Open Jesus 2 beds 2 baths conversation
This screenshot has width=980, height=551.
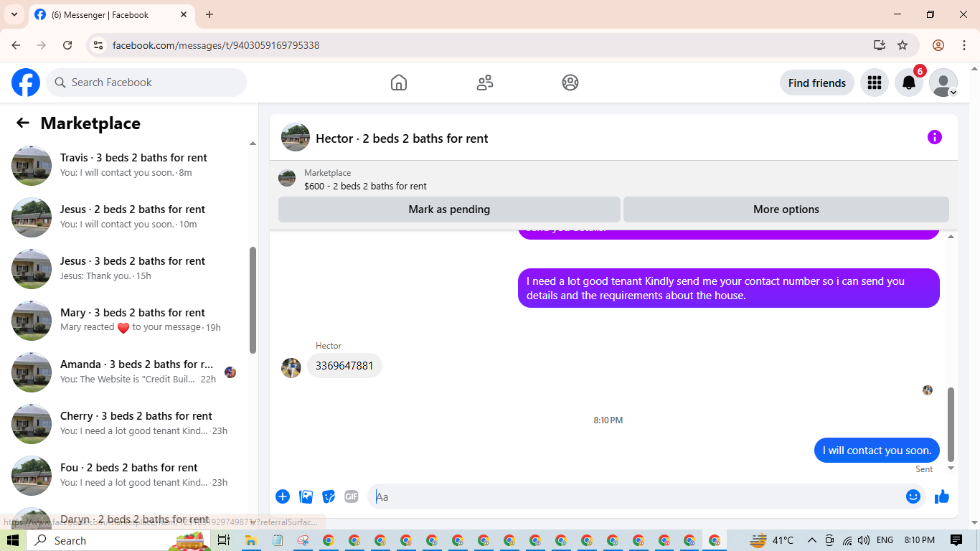pyautogui.click(x=126, y=217)
